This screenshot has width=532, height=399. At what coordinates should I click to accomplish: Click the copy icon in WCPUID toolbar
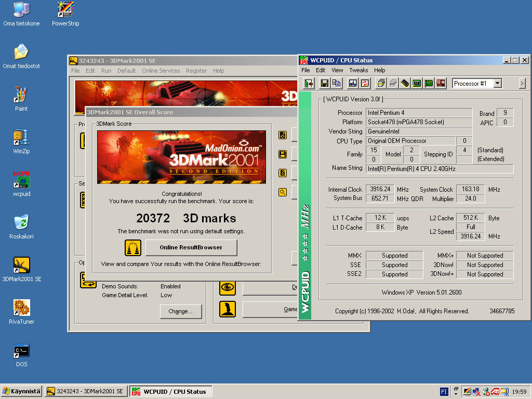click(x=336, y=83)
